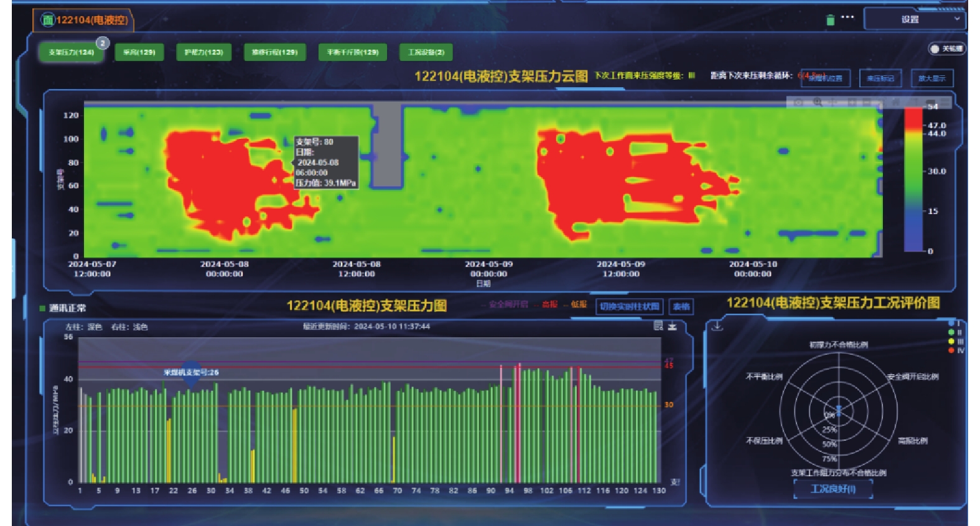Toggle the 关键图 switch
The image size is (980, 526).
(946, 49)
